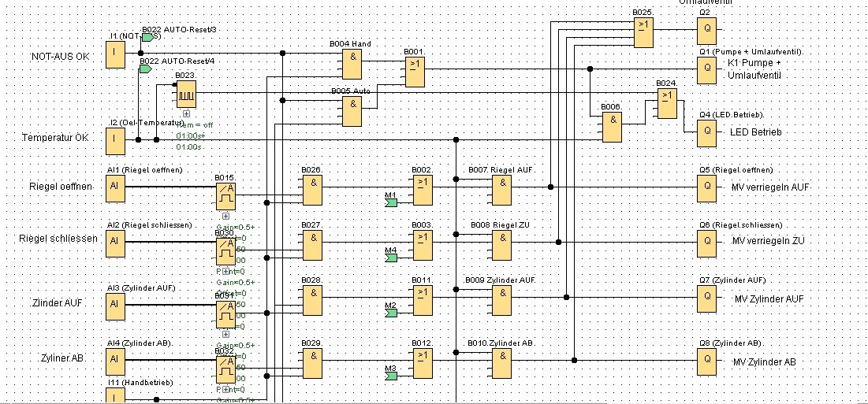Select the B010 Zylinder AB AND block
Screen dimensions: 868x404
pyautogui.click(x=502, y=362)
